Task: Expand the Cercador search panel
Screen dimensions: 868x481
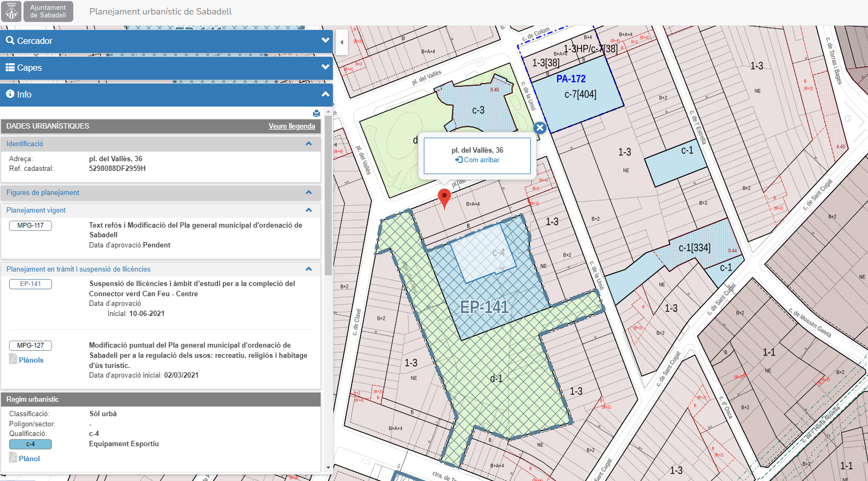Action: coord(166,41)
